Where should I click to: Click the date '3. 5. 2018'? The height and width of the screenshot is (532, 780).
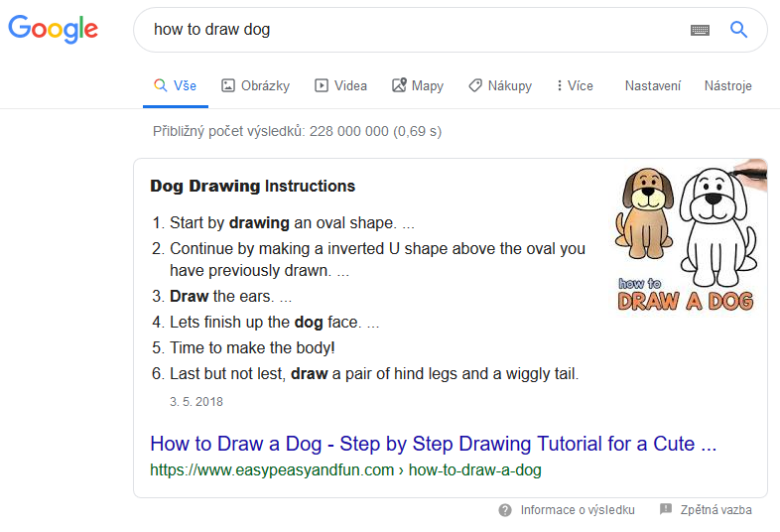(x=196, y=402)
